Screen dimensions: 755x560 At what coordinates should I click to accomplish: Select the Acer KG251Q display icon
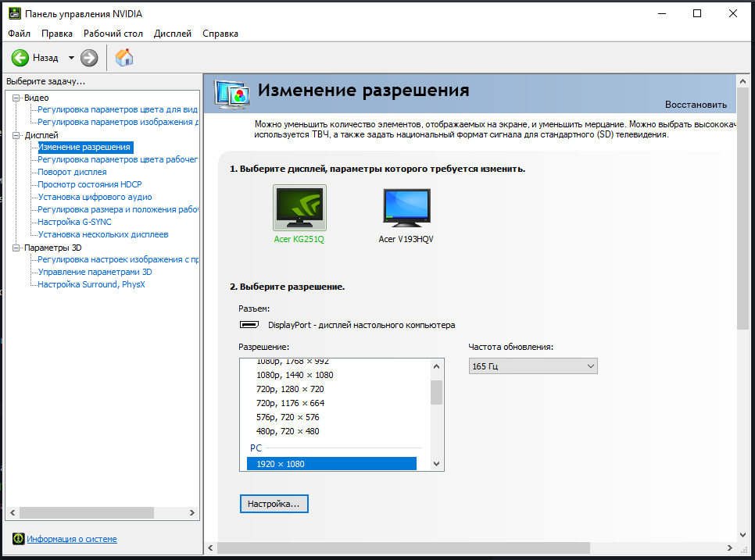point(299,208)
